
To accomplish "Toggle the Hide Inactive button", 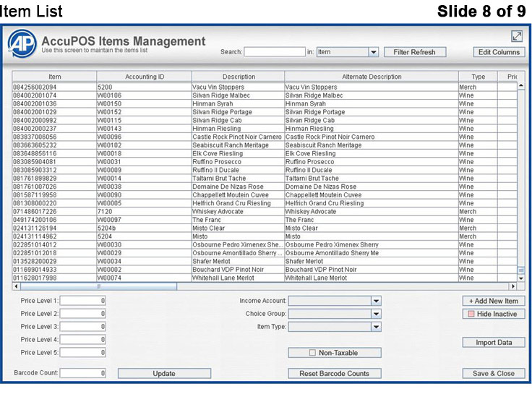I will [x=494, y=314].
